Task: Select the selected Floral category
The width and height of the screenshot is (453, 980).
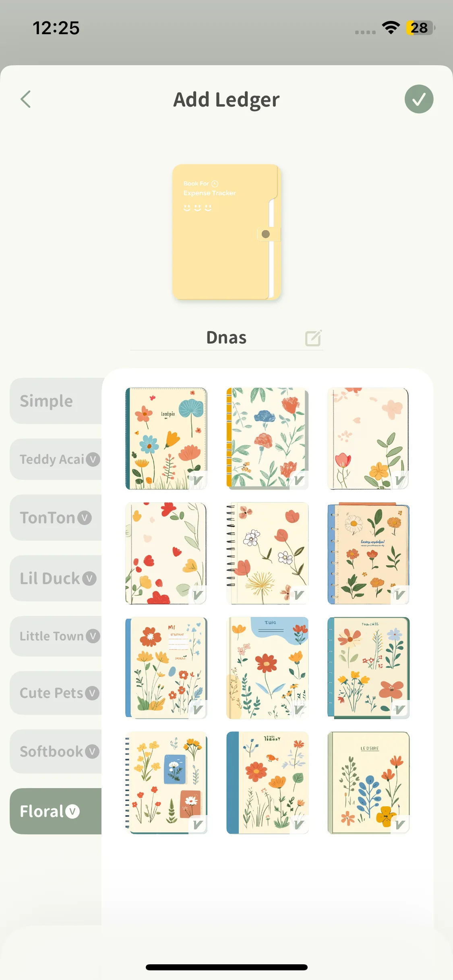Action: pyautogui.click(x=56, y=811)
